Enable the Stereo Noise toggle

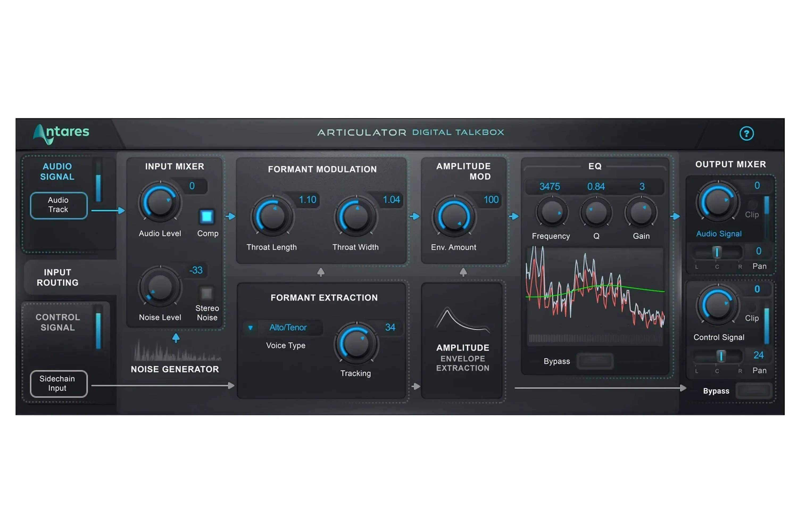206,293
